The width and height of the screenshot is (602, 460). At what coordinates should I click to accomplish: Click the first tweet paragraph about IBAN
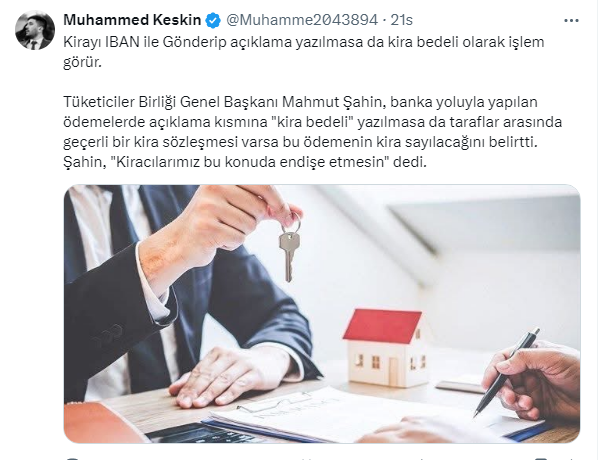point(303,52)
